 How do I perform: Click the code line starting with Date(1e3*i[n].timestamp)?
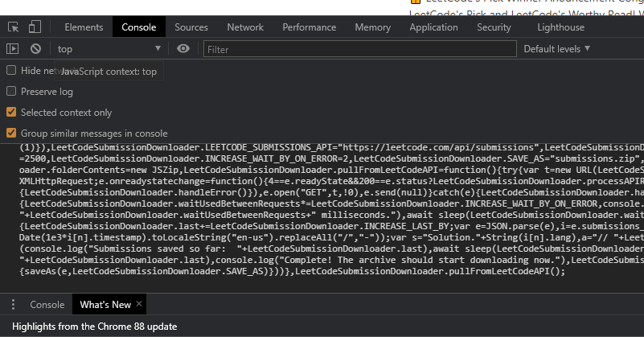click(x=331, y=237)
